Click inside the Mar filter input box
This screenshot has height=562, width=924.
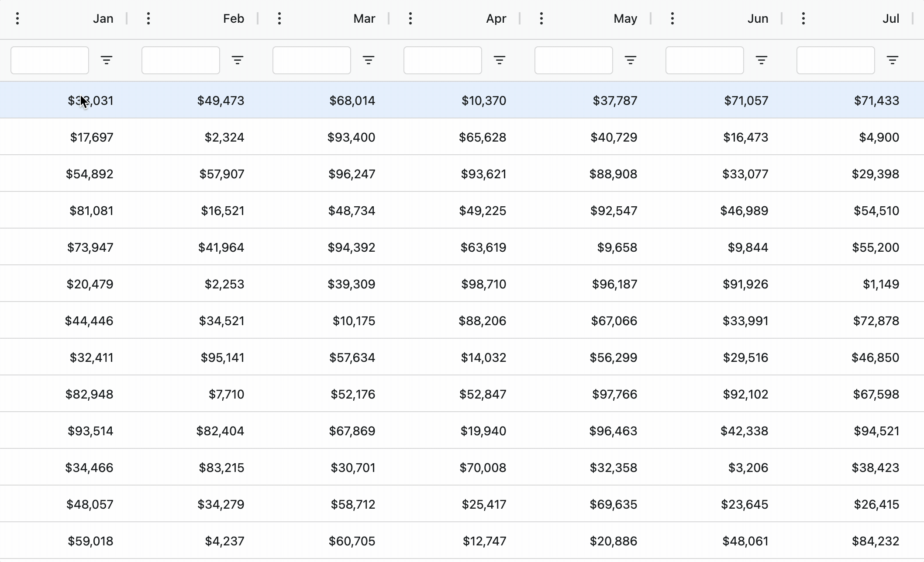pos(311,60)
